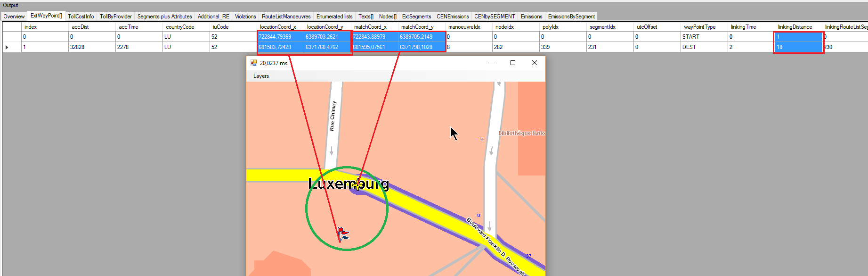Open the TollCostInfo tab
Screen dimensions: 868x276
click(81, 17)
